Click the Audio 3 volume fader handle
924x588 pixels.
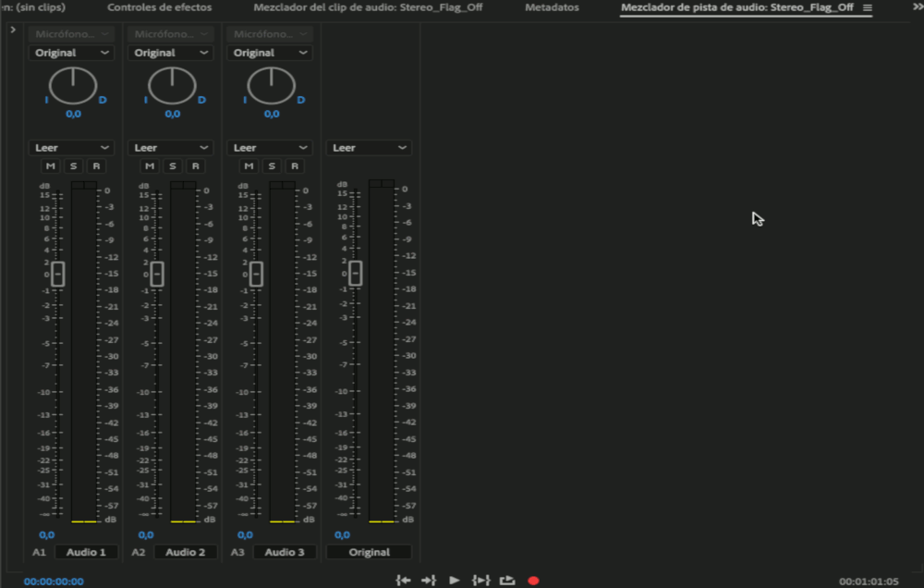256,274
